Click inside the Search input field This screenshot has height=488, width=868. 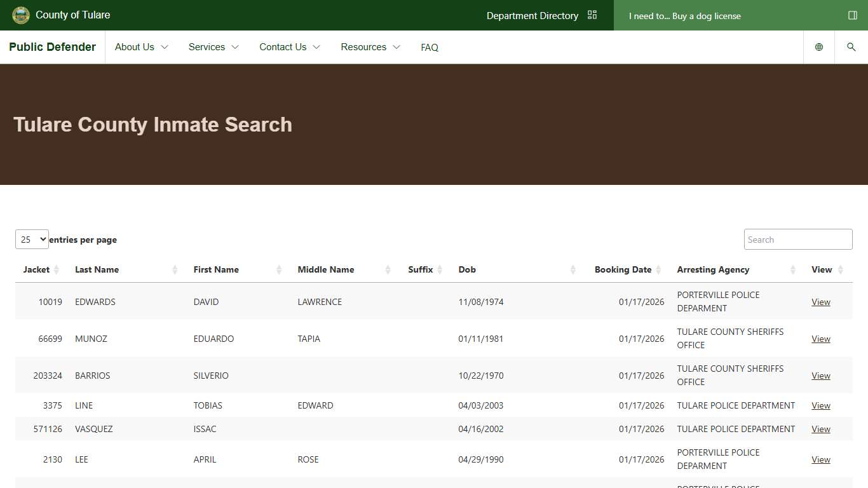tap(797, 239)
